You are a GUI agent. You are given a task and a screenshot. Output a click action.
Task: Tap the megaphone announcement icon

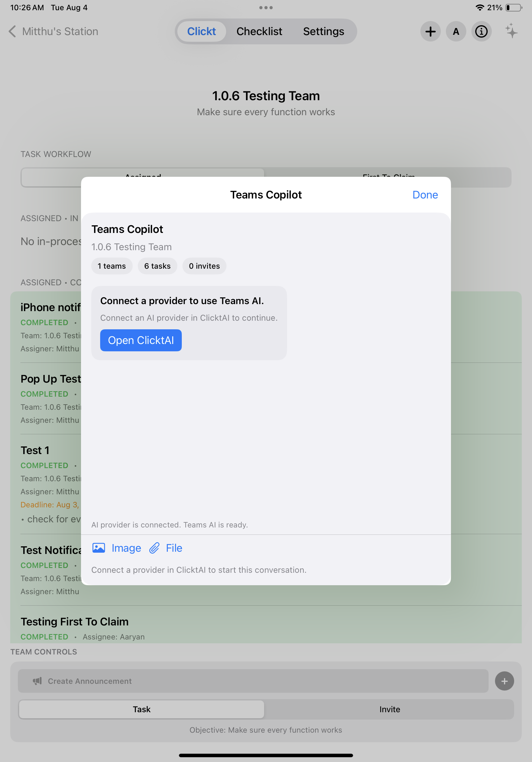[x=37, y=681]
